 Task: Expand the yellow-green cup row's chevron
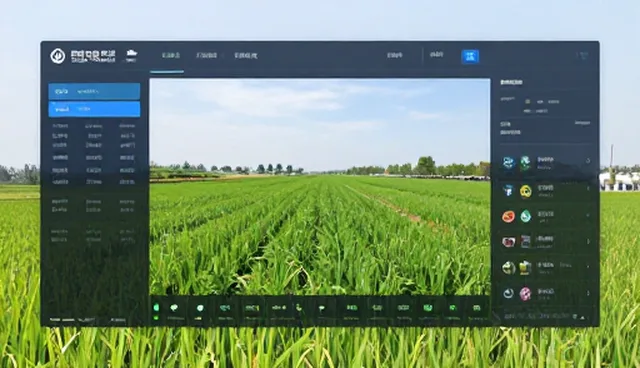[x=588, y=267]
